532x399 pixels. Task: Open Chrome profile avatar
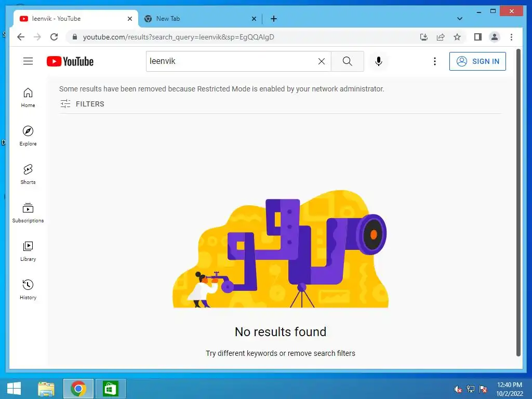(495, 37)
